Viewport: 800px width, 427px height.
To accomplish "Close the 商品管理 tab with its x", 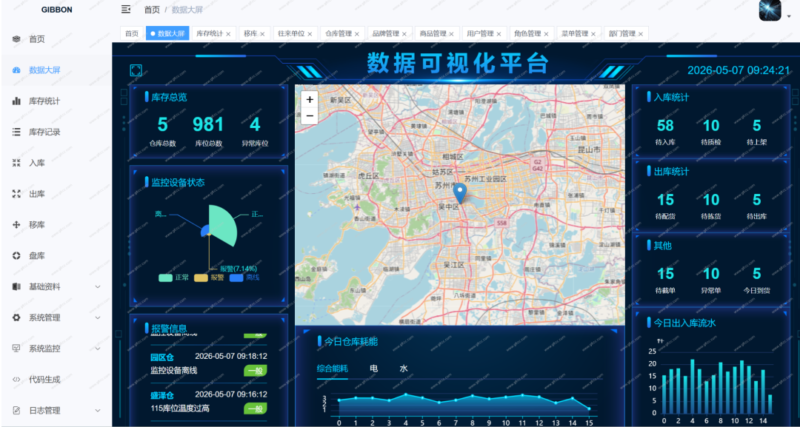I will coord(452,34).
